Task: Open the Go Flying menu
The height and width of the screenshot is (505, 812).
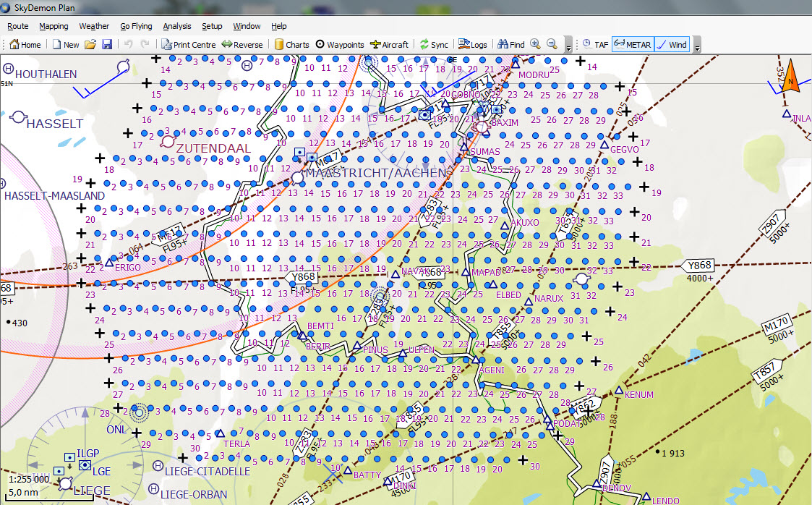Action: coord(136,26)
